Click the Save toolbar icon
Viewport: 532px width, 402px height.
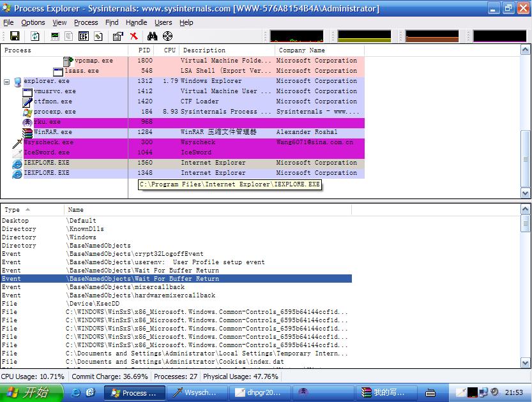tap(15, 36)
